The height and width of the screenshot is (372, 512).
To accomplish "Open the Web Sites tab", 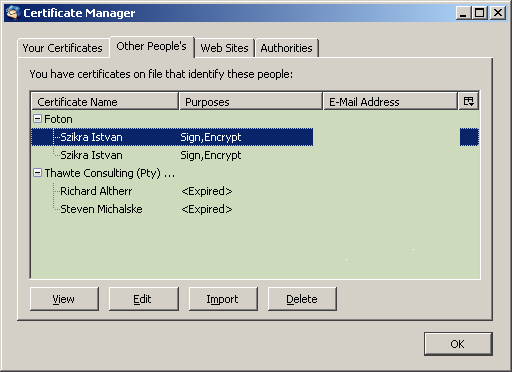I will (x=224, y=48).
